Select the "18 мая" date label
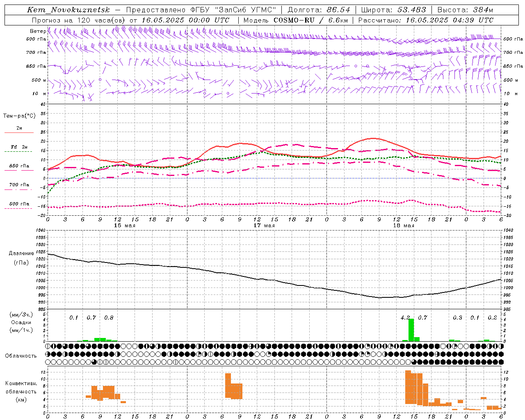The height and width of the screenshot is (420, 525). point(403,226)
